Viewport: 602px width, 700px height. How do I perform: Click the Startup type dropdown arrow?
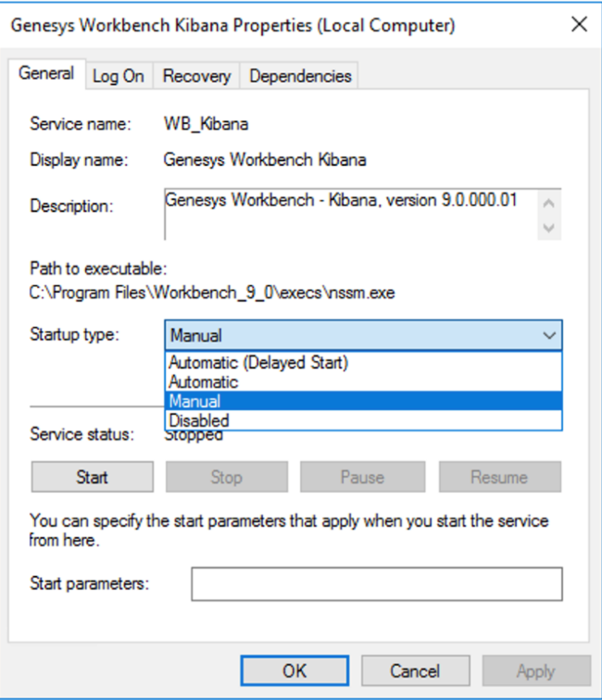549,335
